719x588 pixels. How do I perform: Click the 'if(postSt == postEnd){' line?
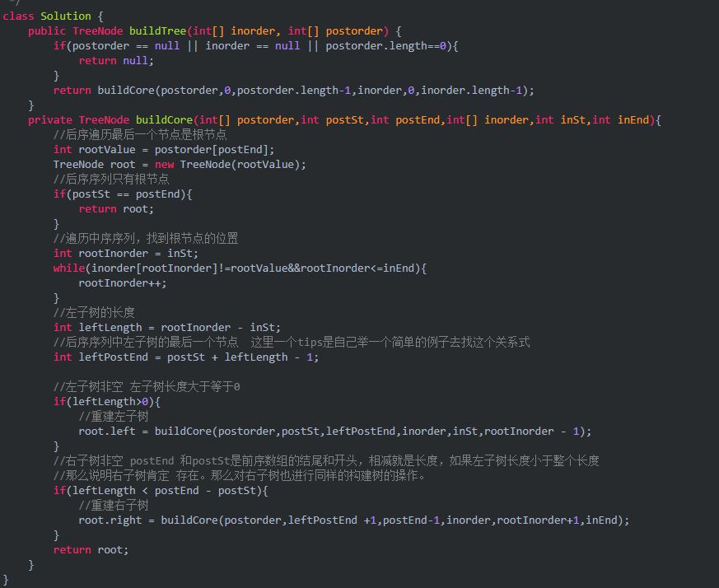point(123,194)
